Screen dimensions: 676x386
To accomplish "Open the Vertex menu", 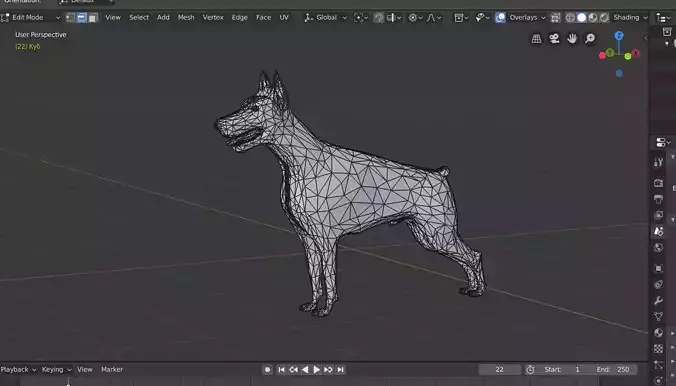I will (x=213, y=18).
